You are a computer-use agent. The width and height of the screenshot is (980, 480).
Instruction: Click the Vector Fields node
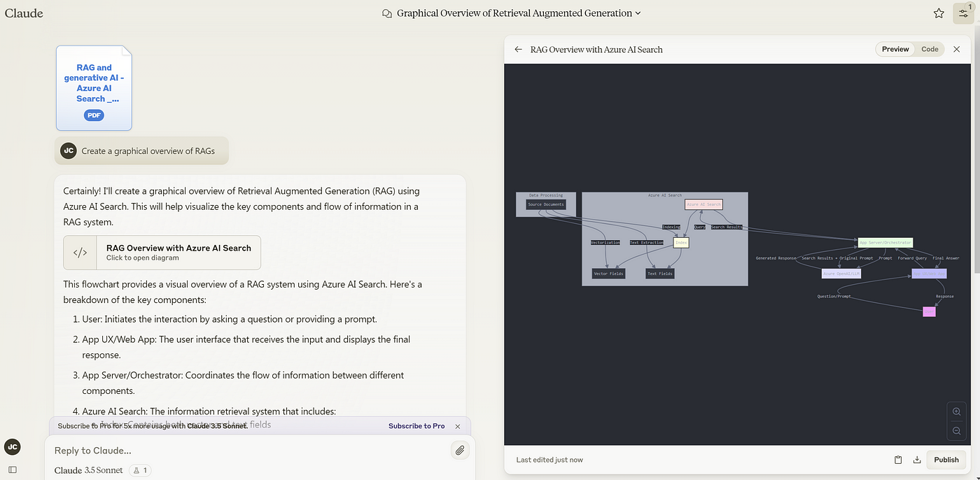coord(608,274)
